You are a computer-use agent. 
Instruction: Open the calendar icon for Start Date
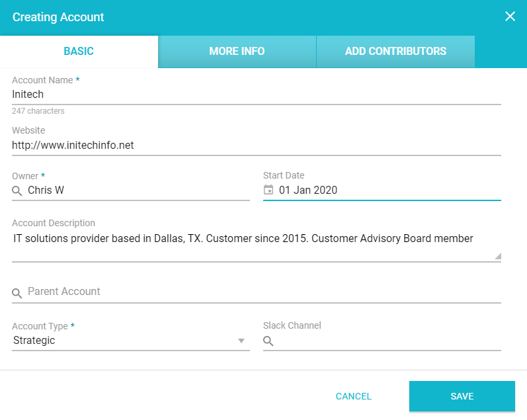[x=268, y=190]
